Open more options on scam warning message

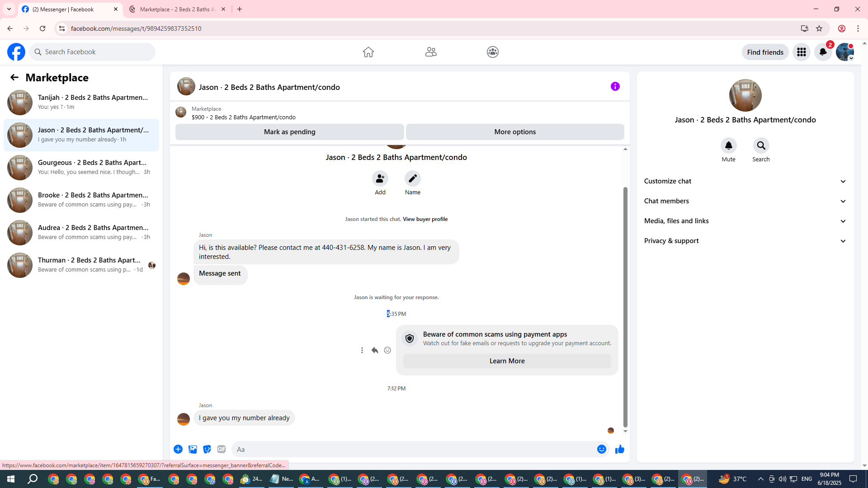(362, 350)
